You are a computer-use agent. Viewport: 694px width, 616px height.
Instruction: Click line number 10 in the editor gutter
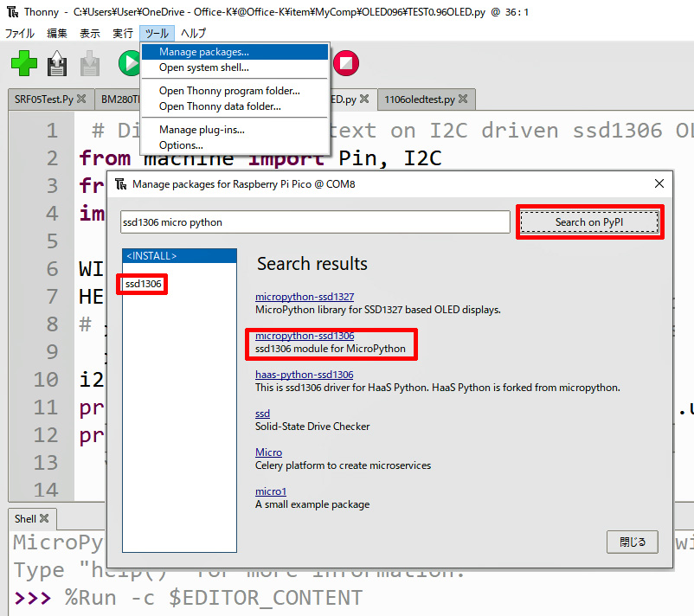tap(46, 380)
